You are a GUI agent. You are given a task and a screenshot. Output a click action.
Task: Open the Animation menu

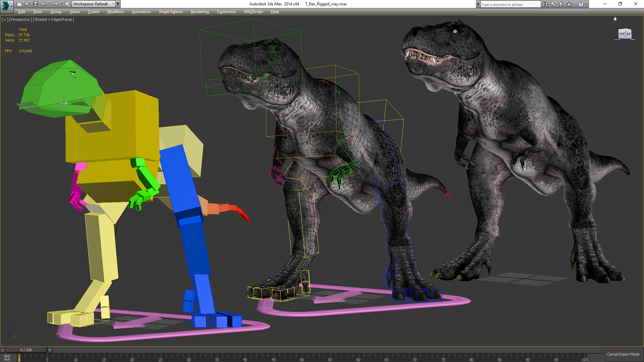[142, 12]
